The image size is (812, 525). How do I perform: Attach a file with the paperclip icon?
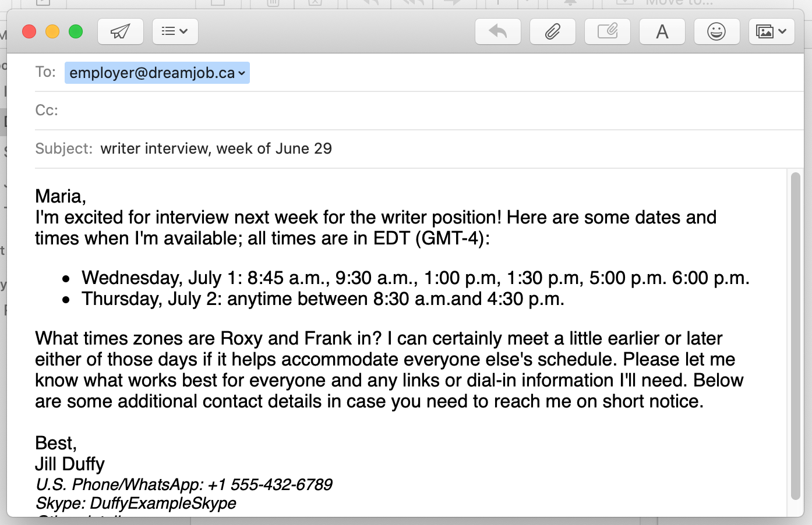tap(553, 31)
